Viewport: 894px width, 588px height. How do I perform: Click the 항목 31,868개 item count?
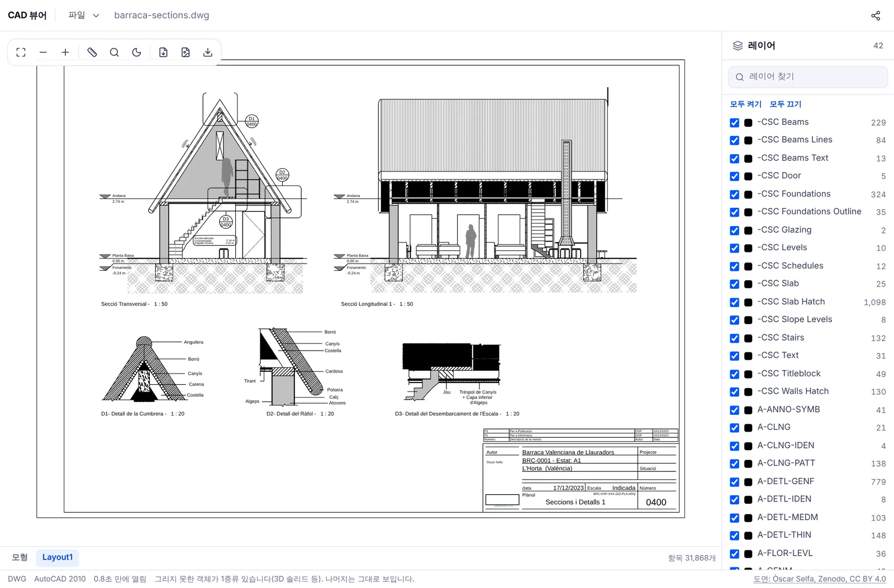tap(692, 558)
